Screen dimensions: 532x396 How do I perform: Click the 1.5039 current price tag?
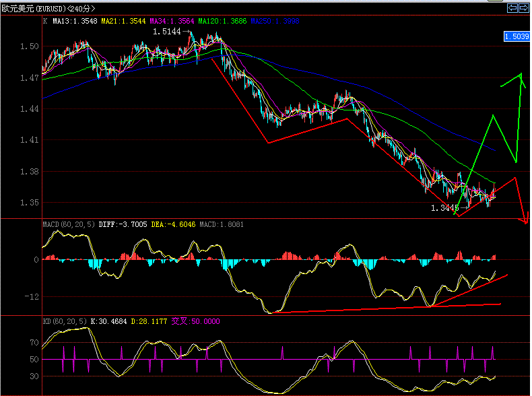[x=516, y=36]
